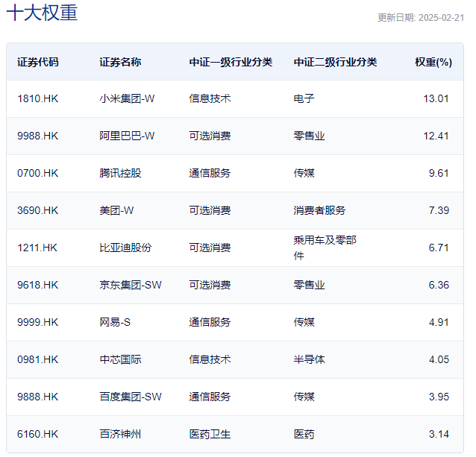
Task: Click 零售业 in the 阿里巴巴-W row
Action: coord(309,136)
